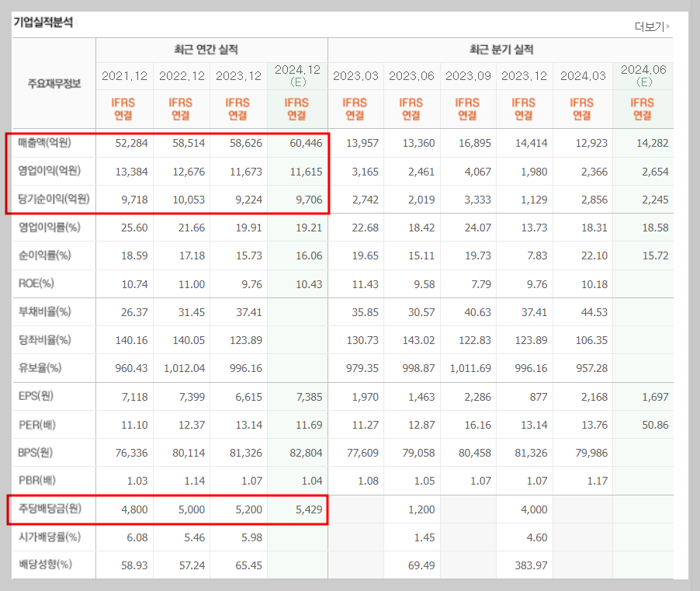Click the 2023.09 quarter column header
Screen dimensions: 700x591
pos(468,76)
